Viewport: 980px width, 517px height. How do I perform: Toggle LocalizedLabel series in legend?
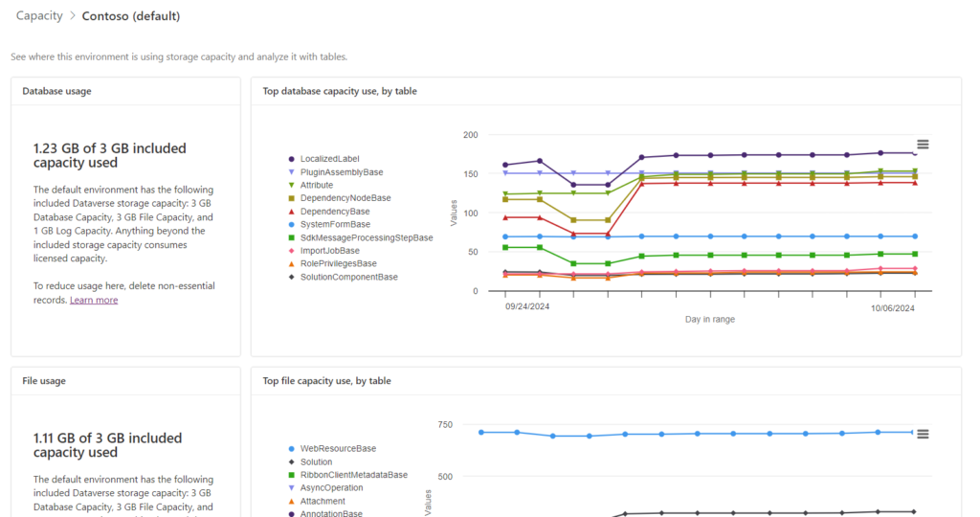pos(329,159)
